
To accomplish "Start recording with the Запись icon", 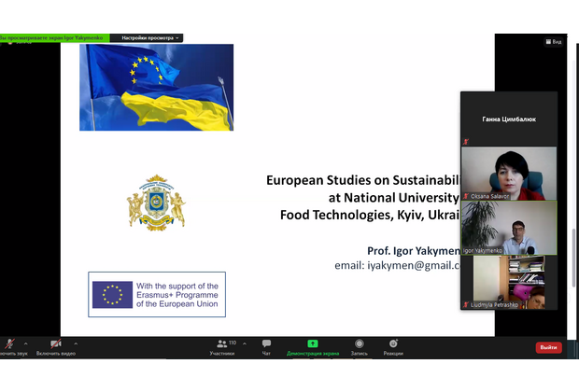I will pos(358,347).
